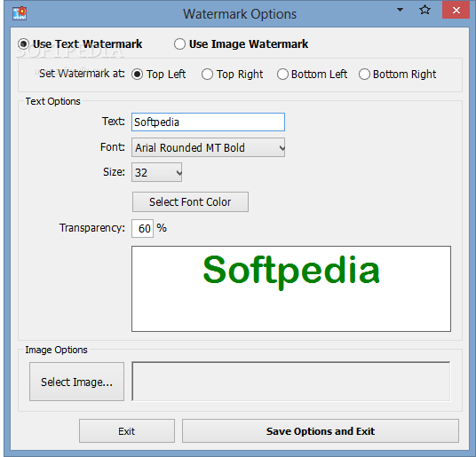
Task: Click Save Options and Exit button
Action: (321, 431)
